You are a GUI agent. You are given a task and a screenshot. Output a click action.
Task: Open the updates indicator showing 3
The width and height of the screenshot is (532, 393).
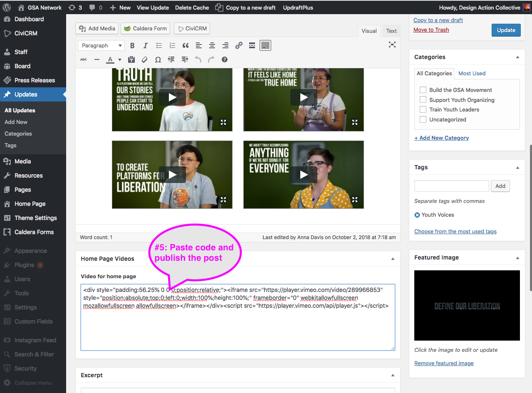[x=75, y=7]
